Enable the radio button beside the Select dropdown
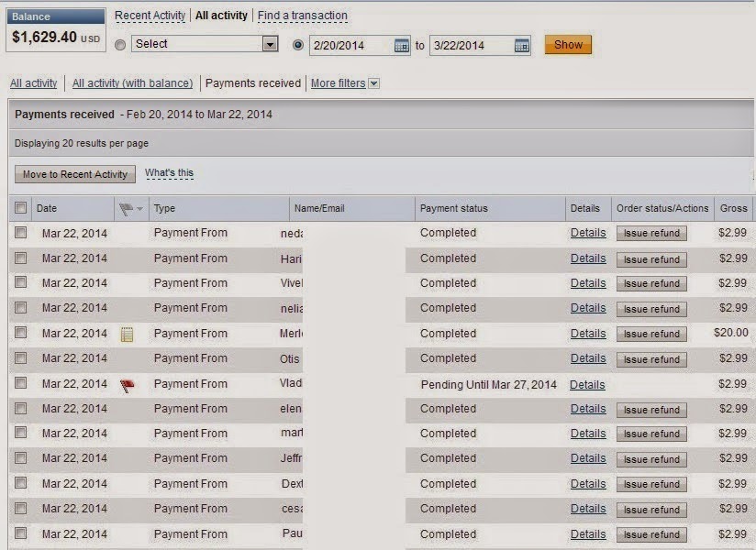Image resolution: width=756 pixels, height=550 pixels. click(120, 43)
